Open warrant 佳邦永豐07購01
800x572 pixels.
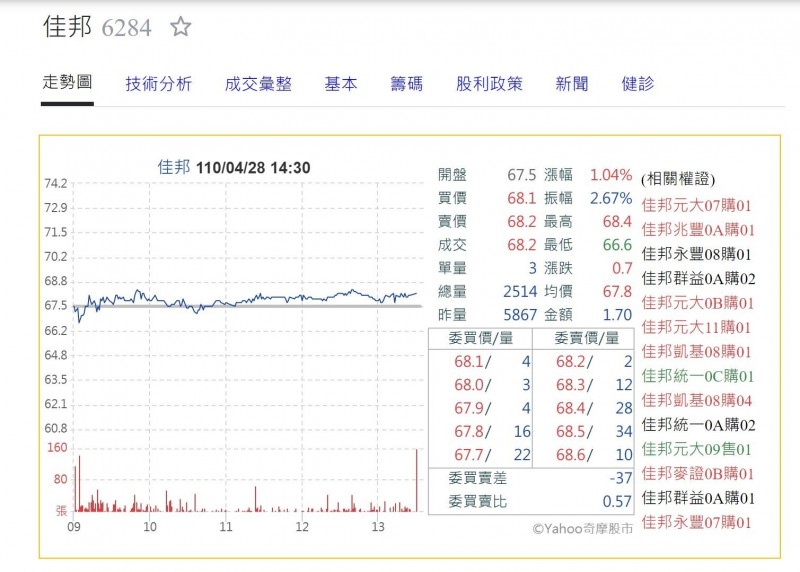(x=696, y=522)
